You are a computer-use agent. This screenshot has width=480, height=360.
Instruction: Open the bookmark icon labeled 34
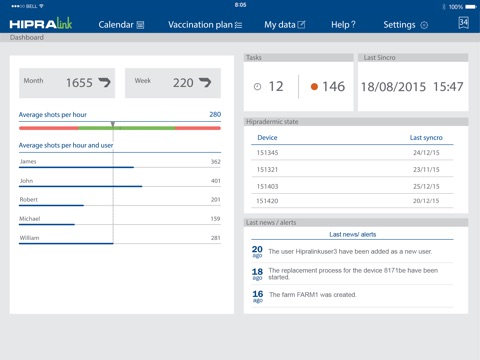click(x=463, y=23)
